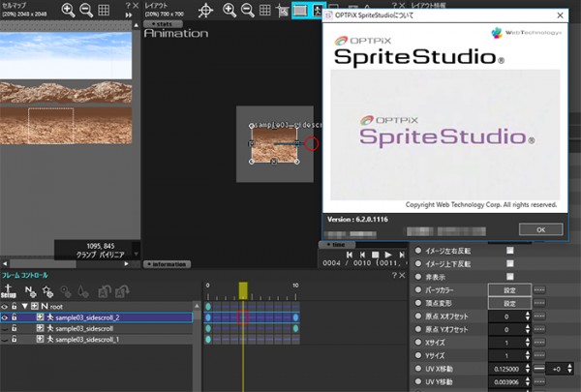581x392 pixels.
Task: Expand attributes of sample03_sidescroll_2
Action: click(40, 317)
